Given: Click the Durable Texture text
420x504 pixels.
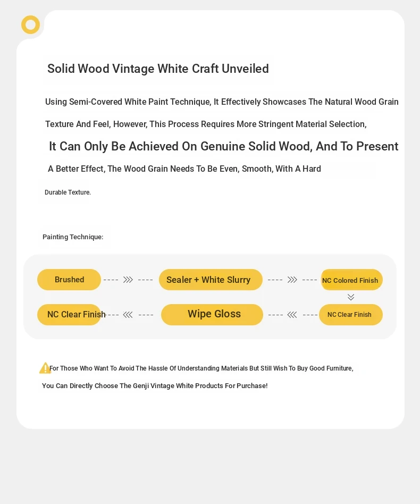Looking at the screenshot, I should pos(68,192).
